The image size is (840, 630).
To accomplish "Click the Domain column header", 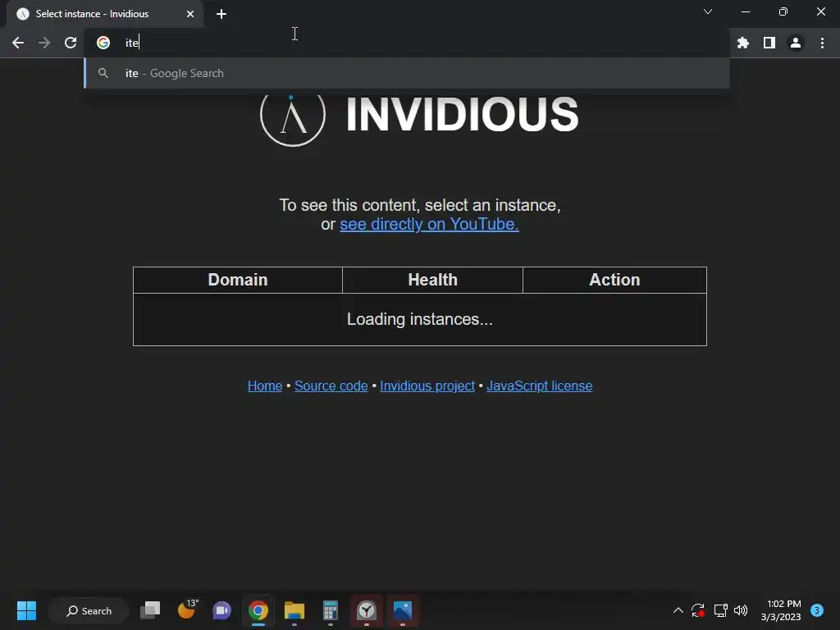I will (x=238, y=280).
